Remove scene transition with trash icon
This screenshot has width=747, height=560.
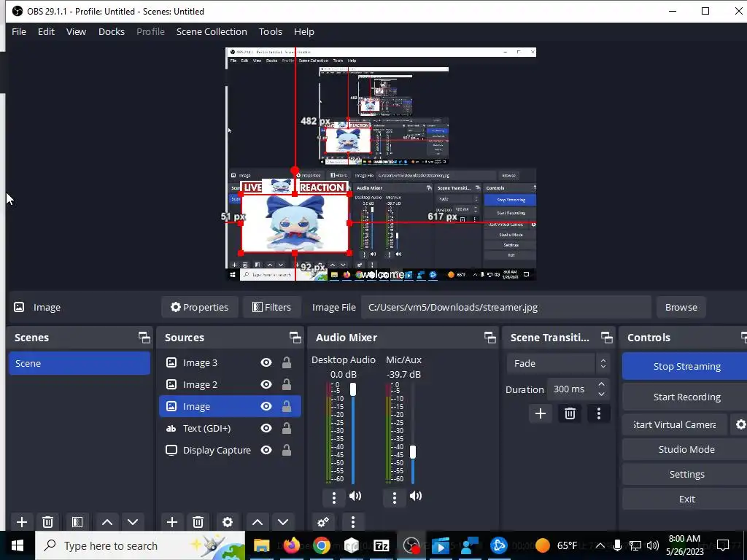(570, 413)
